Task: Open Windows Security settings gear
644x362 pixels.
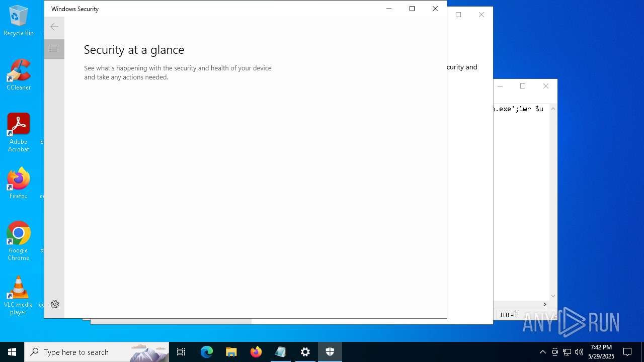Action: pyautogui.click(x=55, y=304)
